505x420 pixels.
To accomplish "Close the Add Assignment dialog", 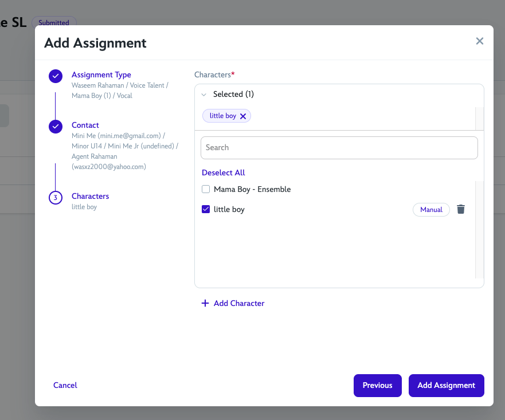I will (479, 41).
